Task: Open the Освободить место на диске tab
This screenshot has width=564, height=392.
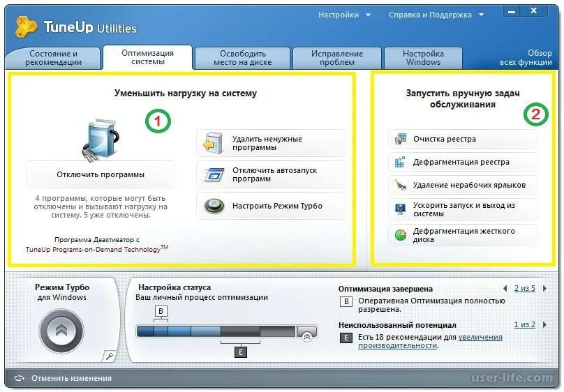Action: (242, 58)
